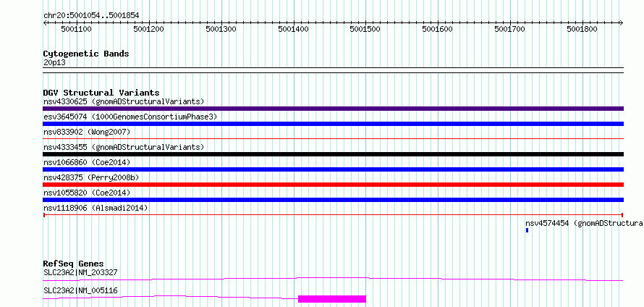Click the SLC23A2|NM_203327 gene label
The image size is (644, 307).
click(x=80, y=272)
